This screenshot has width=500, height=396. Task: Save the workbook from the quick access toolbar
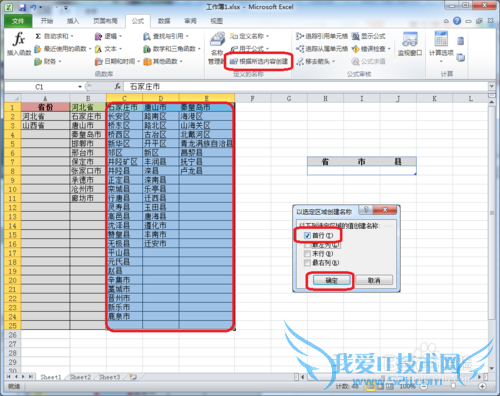click(22, 7)
